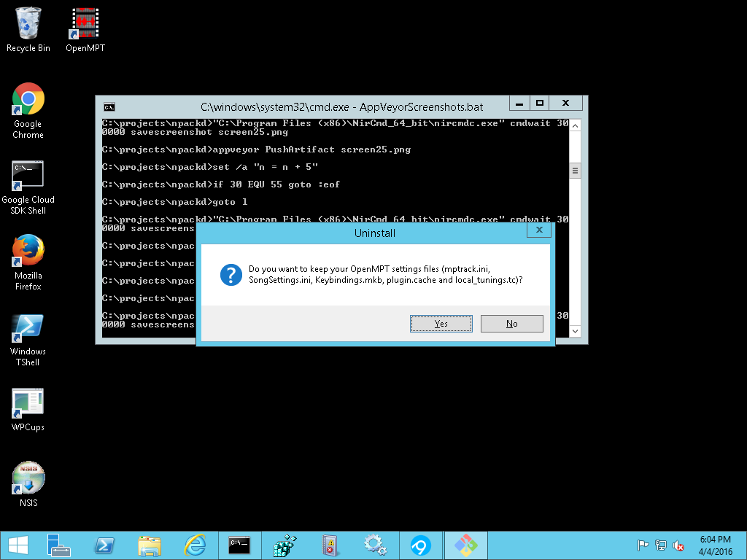The width and height of the screenshot is (747, 560).
Task: Open the Windows Start button
Action: point(18,545)
